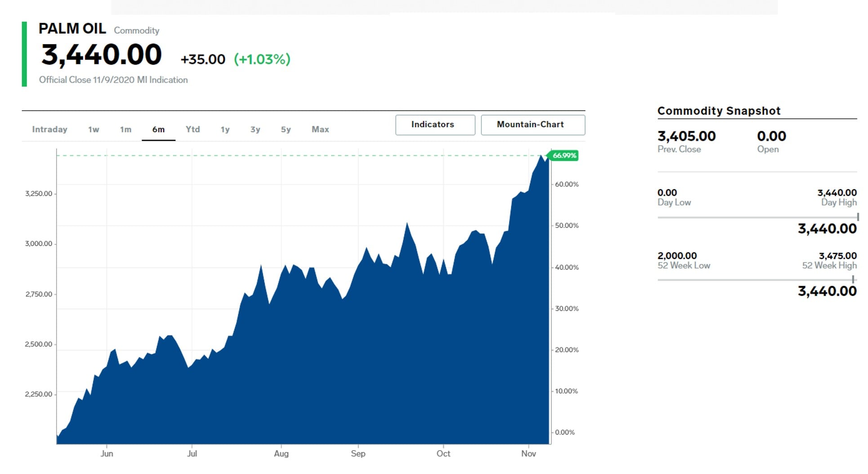Click the Commodity category label
Screen dimensions: 868x474
click(137, 31)
